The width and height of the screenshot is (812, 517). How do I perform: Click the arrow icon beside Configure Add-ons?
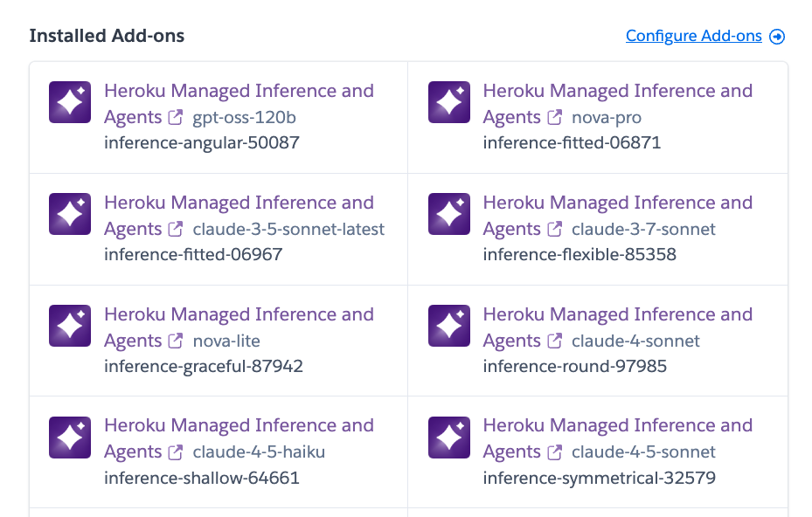click(777, 37)
